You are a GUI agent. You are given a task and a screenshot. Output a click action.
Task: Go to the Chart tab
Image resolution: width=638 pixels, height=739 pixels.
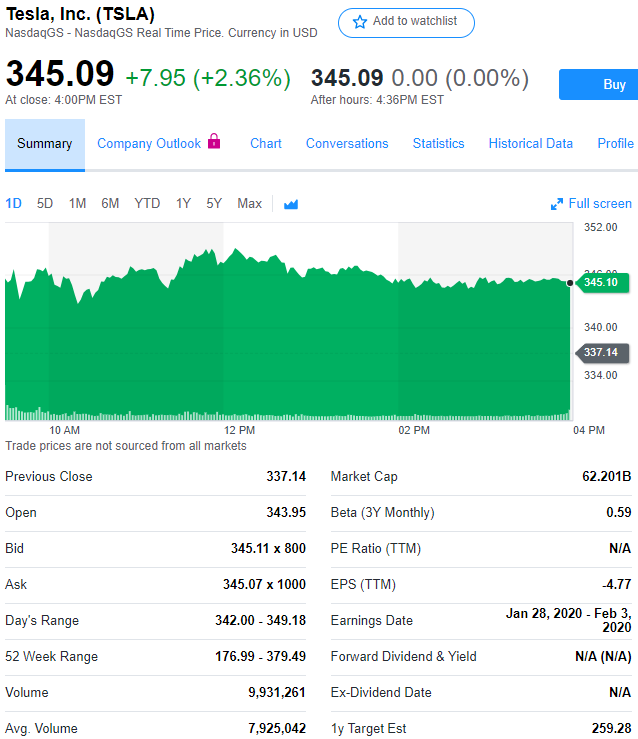click(266, 143)
